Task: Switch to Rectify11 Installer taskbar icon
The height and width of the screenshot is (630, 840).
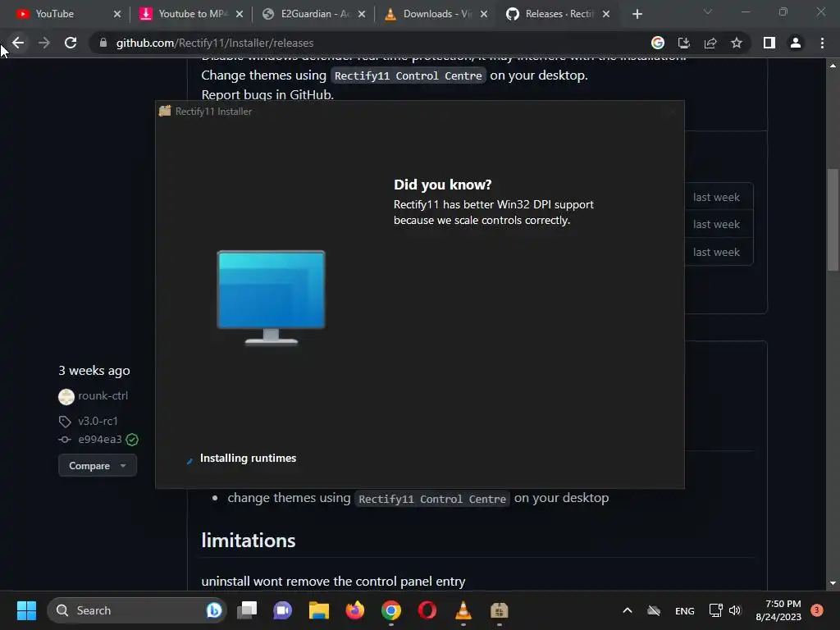Action: 500,610
